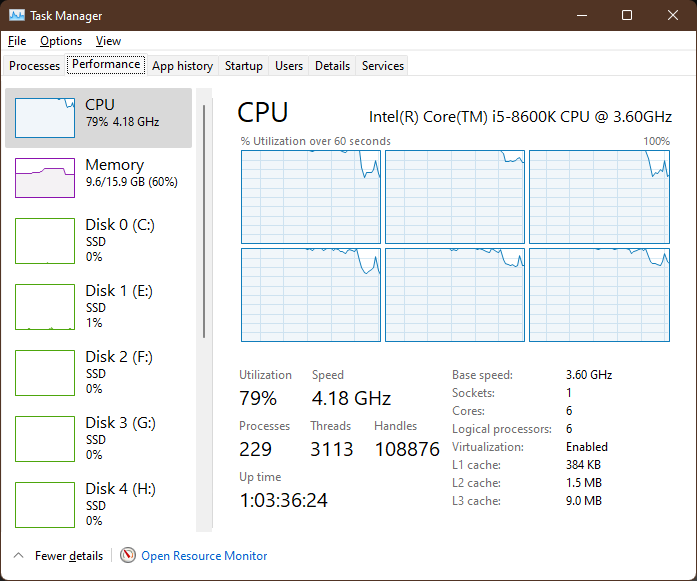Click the '% Utilization over 60 seconds' label
The width and height of the screenshot is (697, 581).
coord(316,141)
